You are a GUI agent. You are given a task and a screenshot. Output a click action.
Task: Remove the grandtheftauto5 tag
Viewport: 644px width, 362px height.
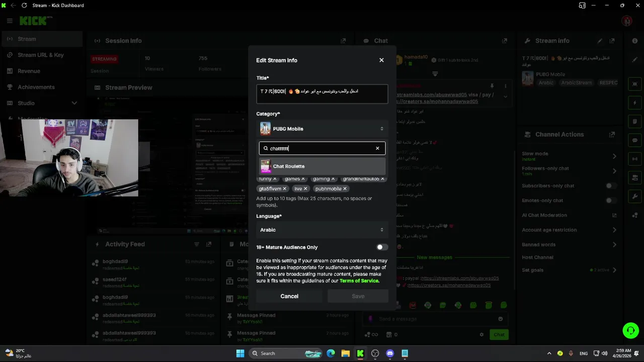[382, 179]
